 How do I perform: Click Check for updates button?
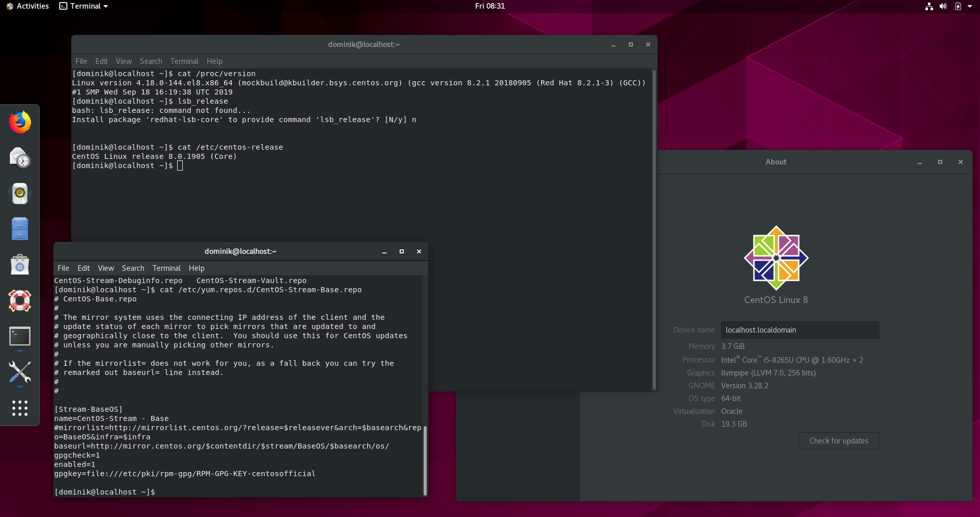point(839,441)
